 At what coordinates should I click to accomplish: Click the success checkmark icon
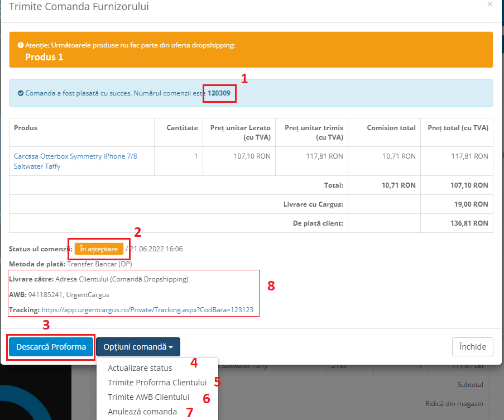[21, 93]
